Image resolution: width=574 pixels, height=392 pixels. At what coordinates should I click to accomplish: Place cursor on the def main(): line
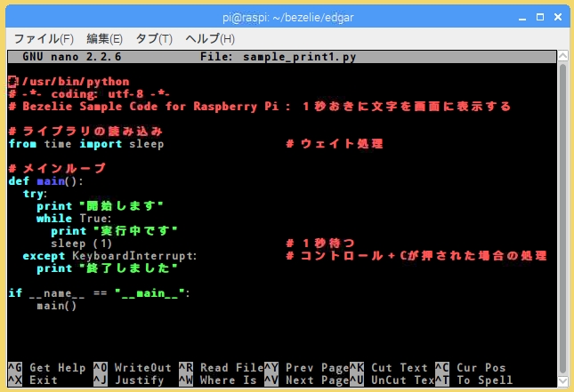pos(45,181)
